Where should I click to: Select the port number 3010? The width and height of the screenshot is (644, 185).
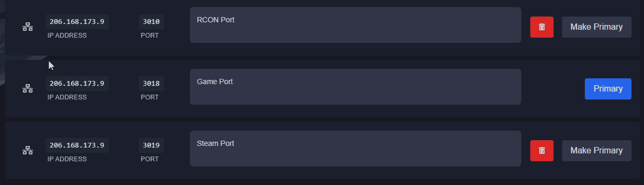(x=151, y=22)
